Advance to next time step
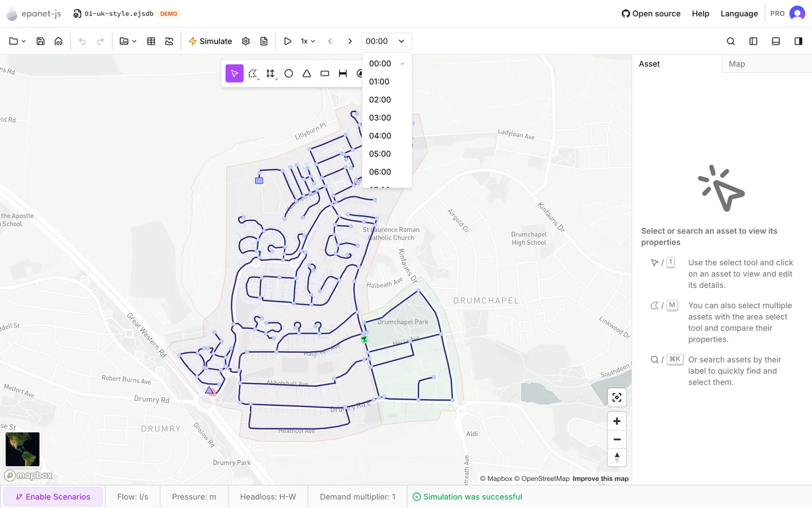The height and width of the screenshot is (508, 812). (350, 41)
